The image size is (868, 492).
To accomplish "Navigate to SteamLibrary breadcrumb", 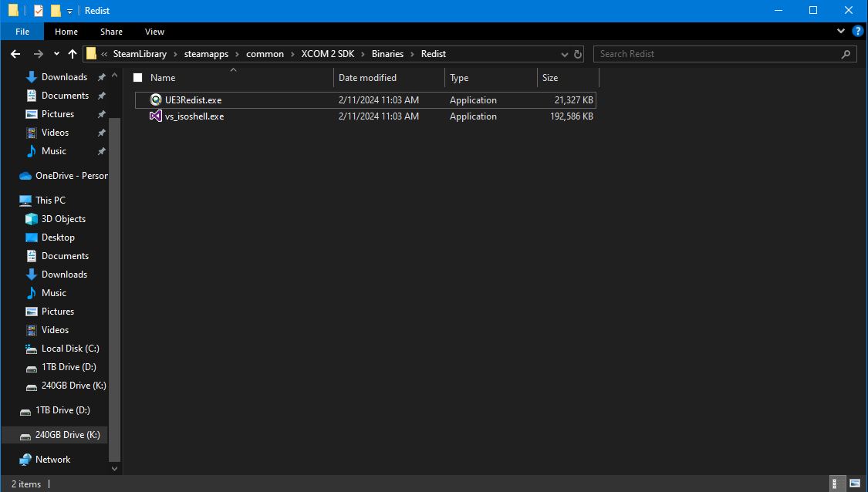I will pyautogui.click(x=140, y=54).
